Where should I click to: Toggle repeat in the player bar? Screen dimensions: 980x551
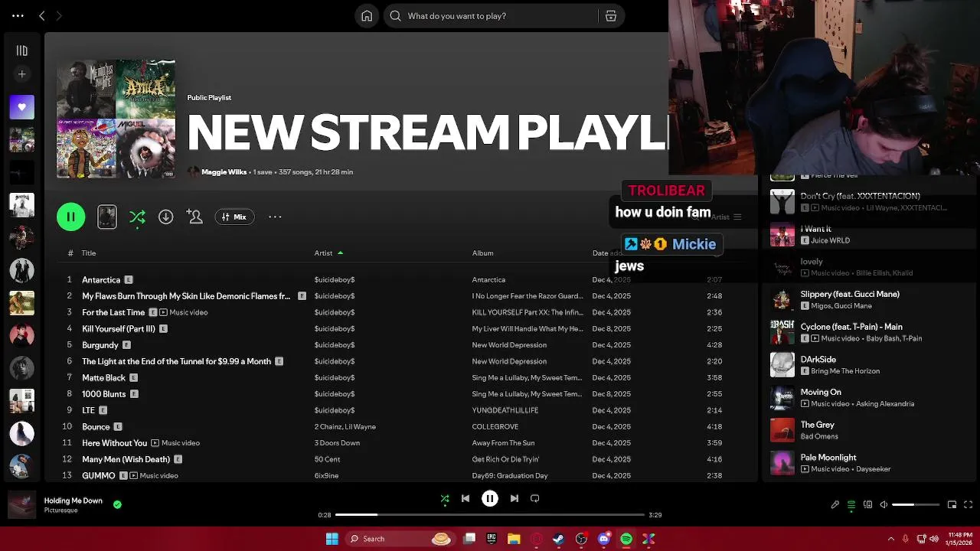point(535,499)
